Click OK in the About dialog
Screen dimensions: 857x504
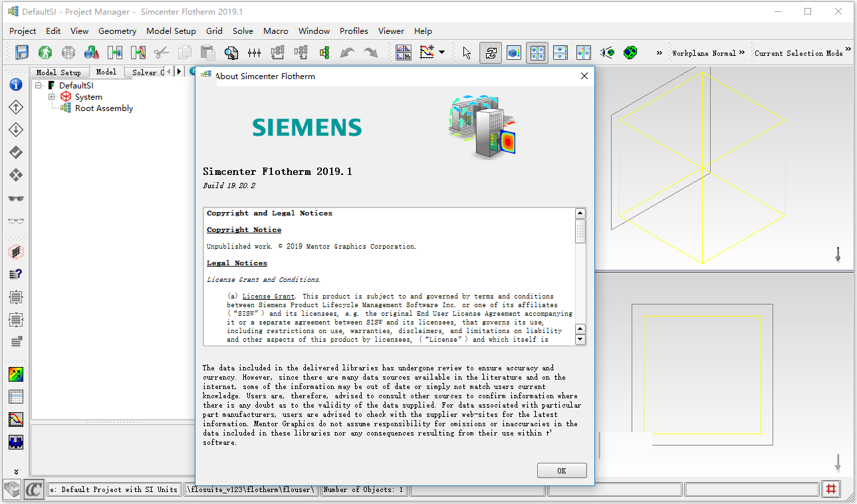(x=561, y=471)
